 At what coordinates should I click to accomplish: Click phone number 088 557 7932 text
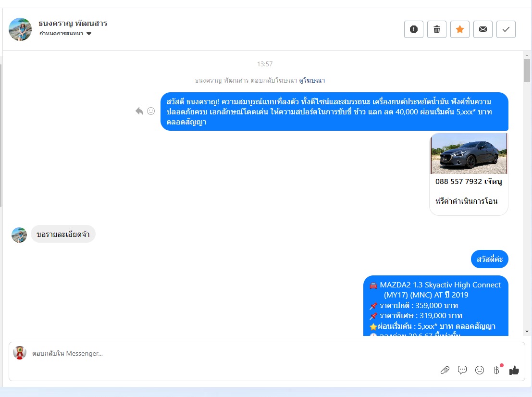click(458, 182)
